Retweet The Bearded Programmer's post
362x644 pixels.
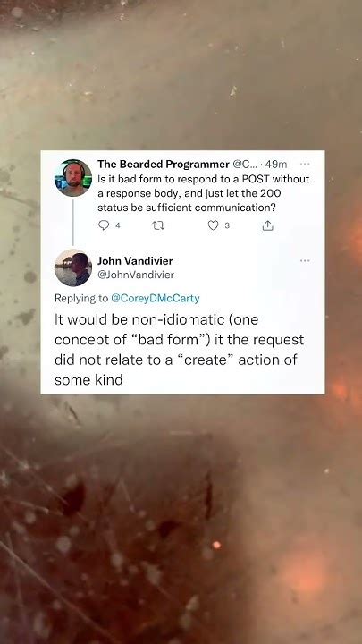tap(158, 225)
